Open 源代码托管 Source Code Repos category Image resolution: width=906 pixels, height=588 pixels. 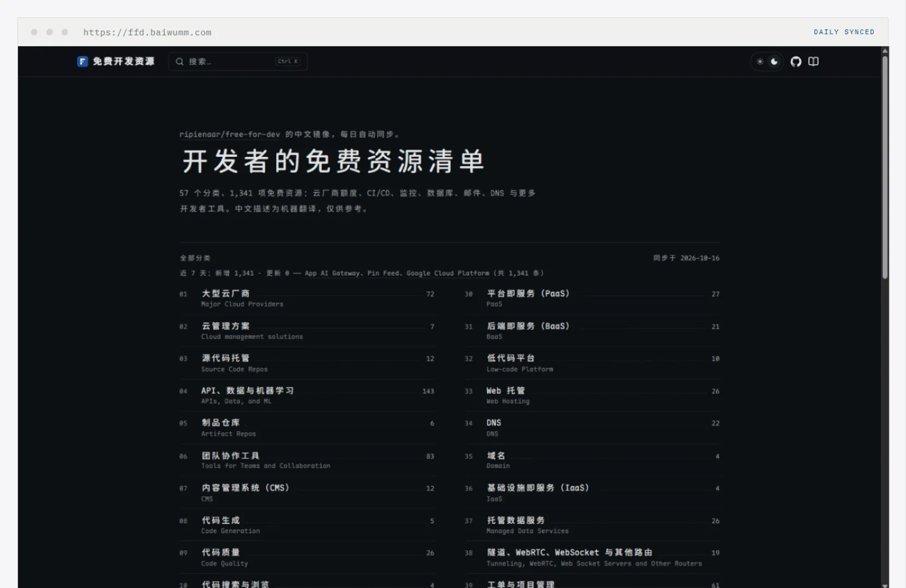click(307, 363)
